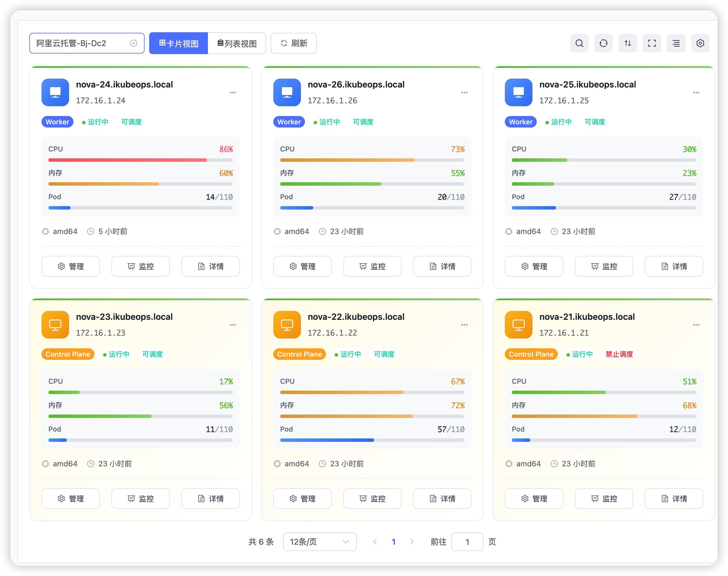728x576 pixels.
Task: Click the blue nova-24 node icon
Action: (55, 92)
